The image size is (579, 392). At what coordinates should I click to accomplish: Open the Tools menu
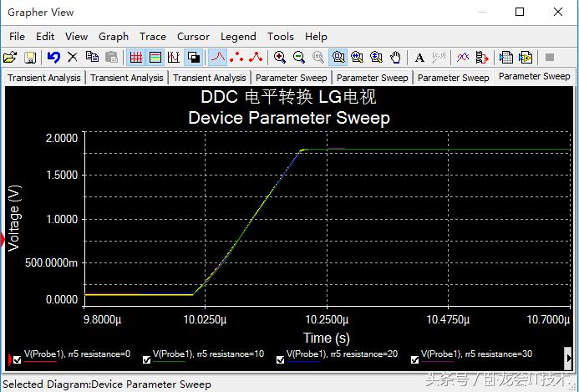(x=281, y=37)
